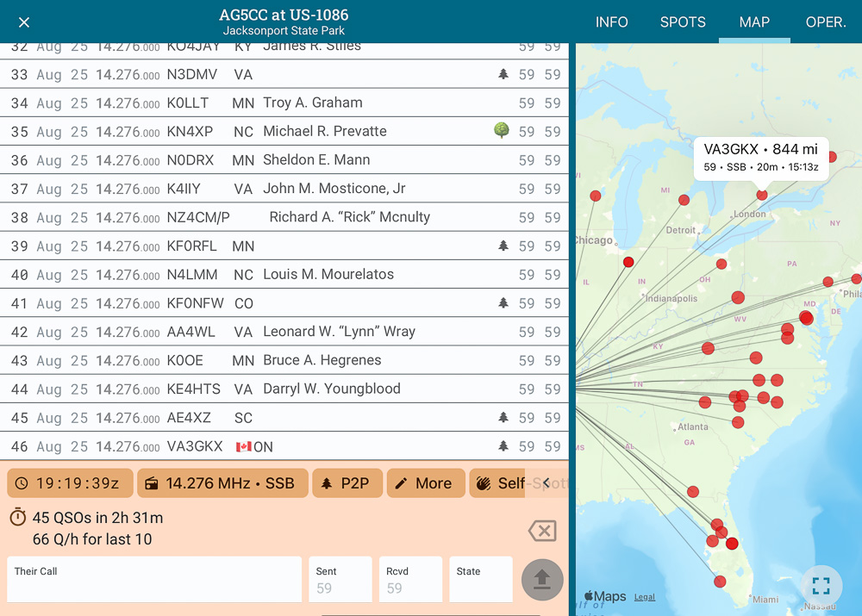Click the green tree icon for KN4XP
The width and height of the screenshot is (862, 616).
[x=502, y=131]
